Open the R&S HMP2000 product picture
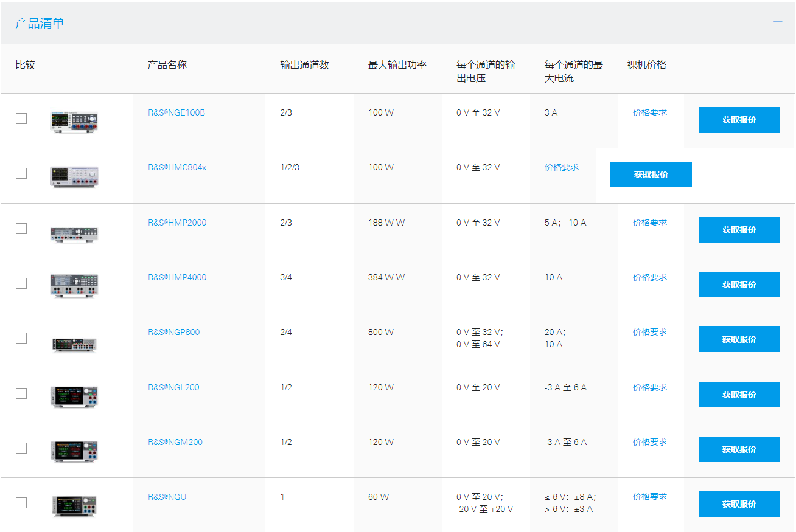796x532 pixels. pos(74,233)
